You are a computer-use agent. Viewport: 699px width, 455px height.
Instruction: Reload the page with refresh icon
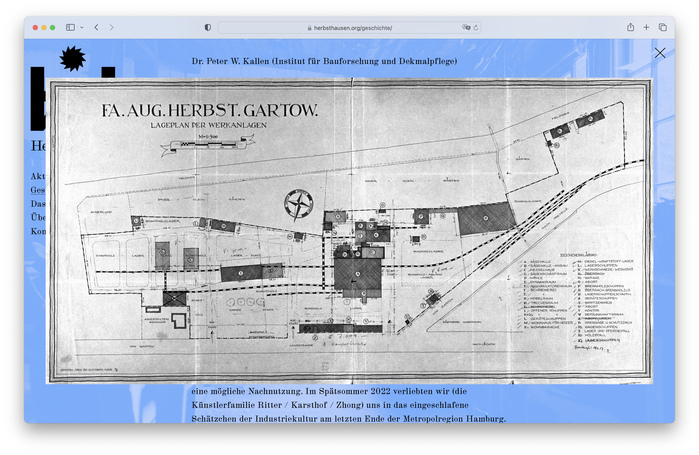pyautogui.click(x=476, y=28)
